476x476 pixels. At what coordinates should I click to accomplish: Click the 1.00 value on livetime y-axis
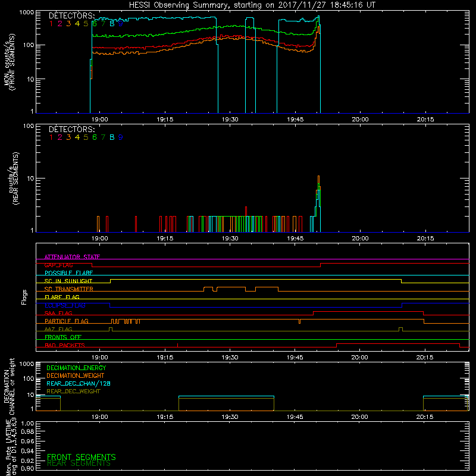27,424
